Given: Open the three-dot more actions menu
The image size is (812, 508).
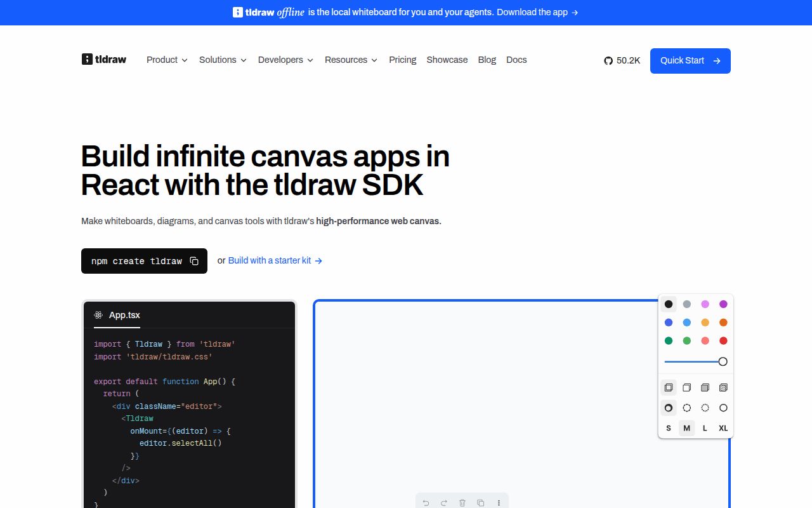Looking at the screenshot, I should [499, 503].
